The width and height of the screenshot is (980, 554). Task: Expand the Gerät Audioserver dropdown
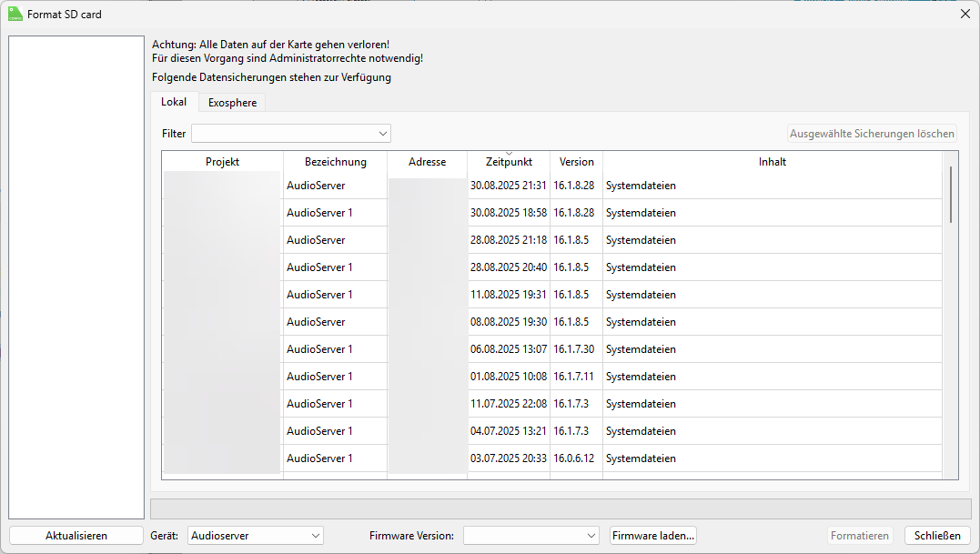[x=256, y=536]
